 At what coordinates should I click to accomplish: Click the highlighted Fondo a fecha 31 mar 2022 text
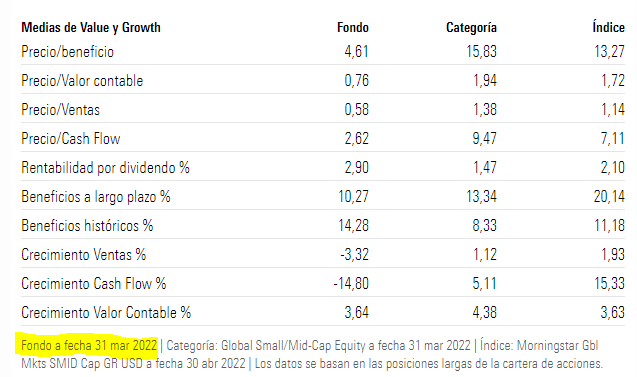tap(89, 345)
